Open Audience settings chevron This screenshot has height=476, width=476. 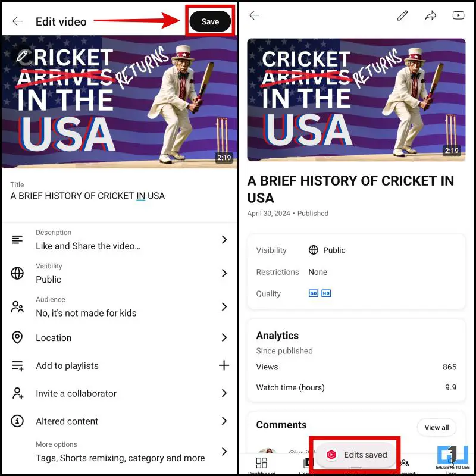224,306
